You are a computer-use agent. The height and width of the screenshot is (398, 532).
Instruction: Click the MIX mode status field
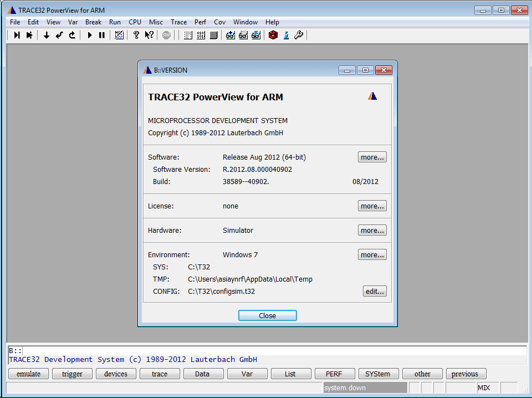click(x=488, y=388)
